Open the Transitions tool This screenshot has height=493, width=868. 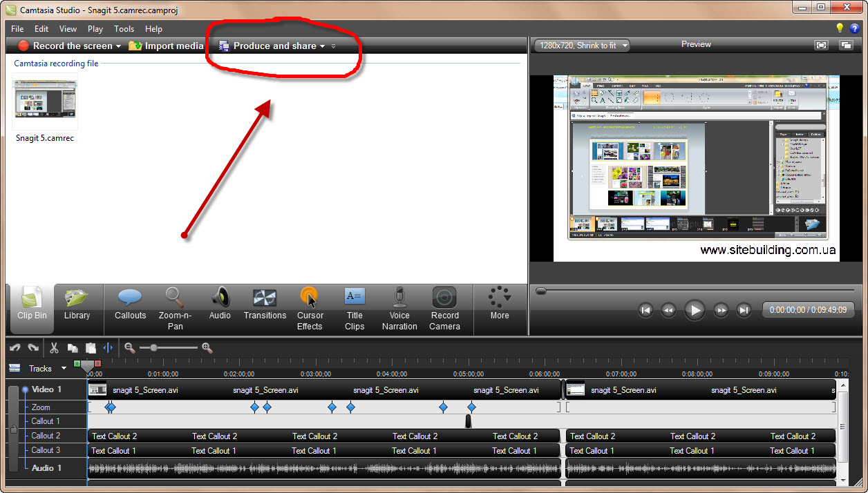tap(265, 305)
